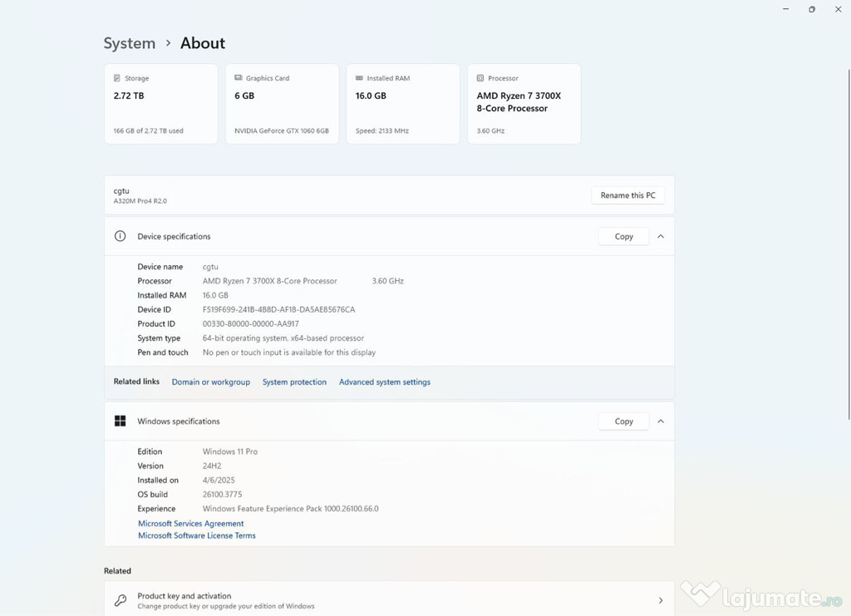Collapse the Device specifications section
This screenshot has height=616, width=851.
click(661, 237)
